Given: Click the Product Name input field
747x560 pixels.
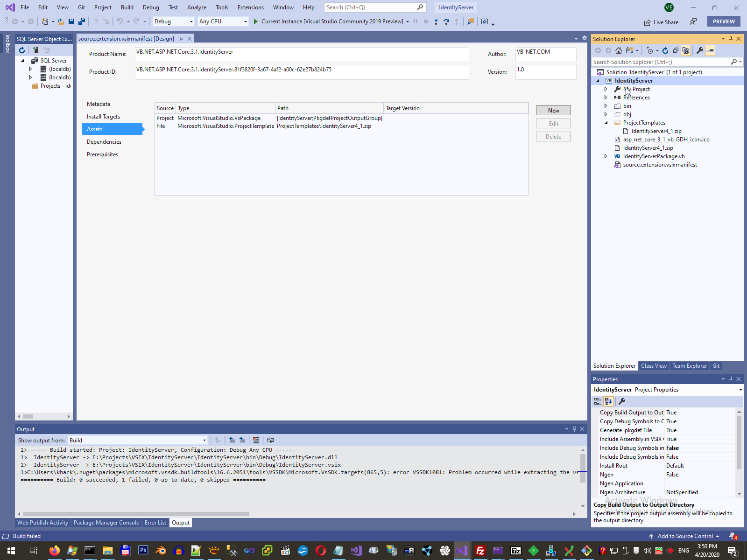Looking at the screenshot, I should pyautogui.click(x=302, y=54).
